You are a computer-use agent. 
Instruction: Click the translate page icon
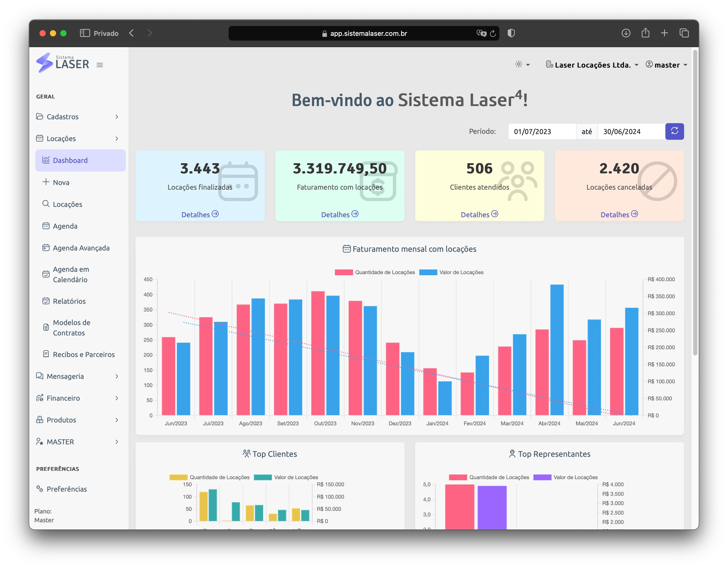(x=481, y=33)
